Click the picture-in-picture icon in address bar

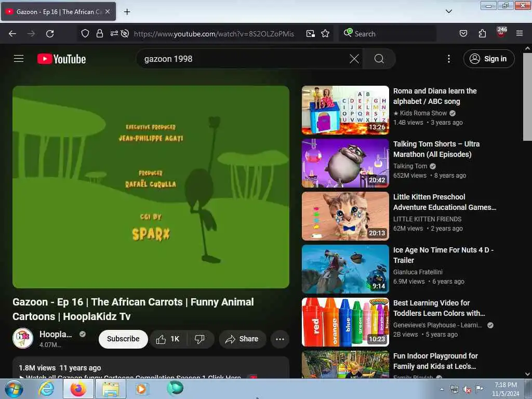pyautogui.click(x=311, y=33)
